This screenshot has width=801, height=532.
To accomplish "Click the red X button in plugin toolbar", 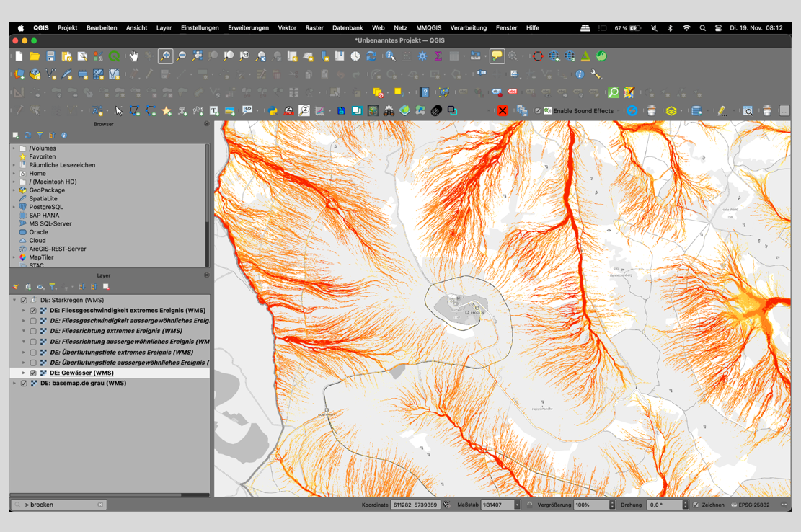I will [x=503, y=111].
